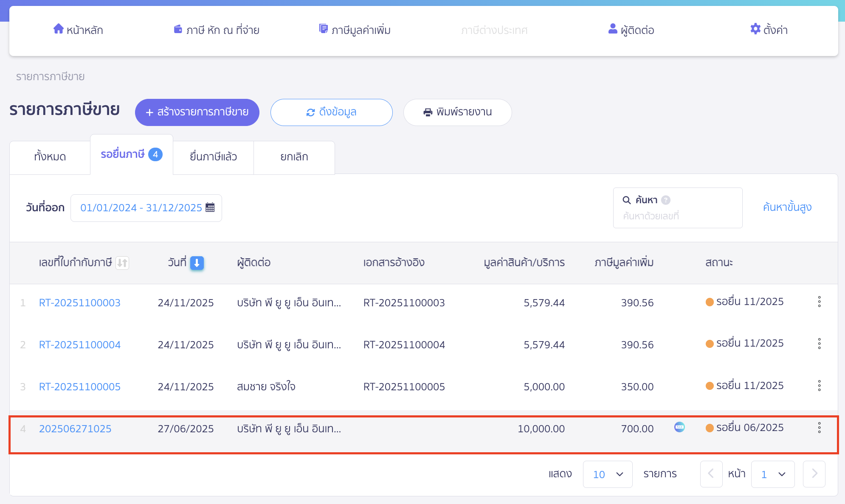
Task: Click the สร้างรายการภาษีขาย button
Action: tap(197, 112)
